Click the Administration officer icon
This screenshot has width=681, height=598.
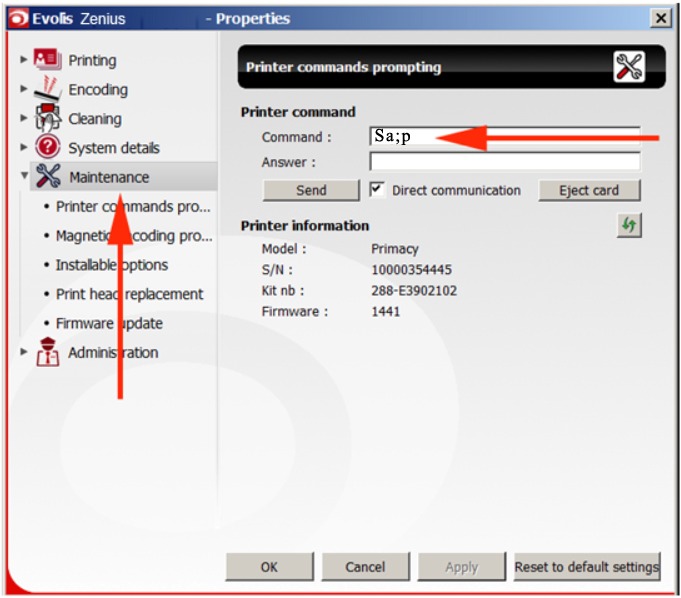tap(48, 352)
